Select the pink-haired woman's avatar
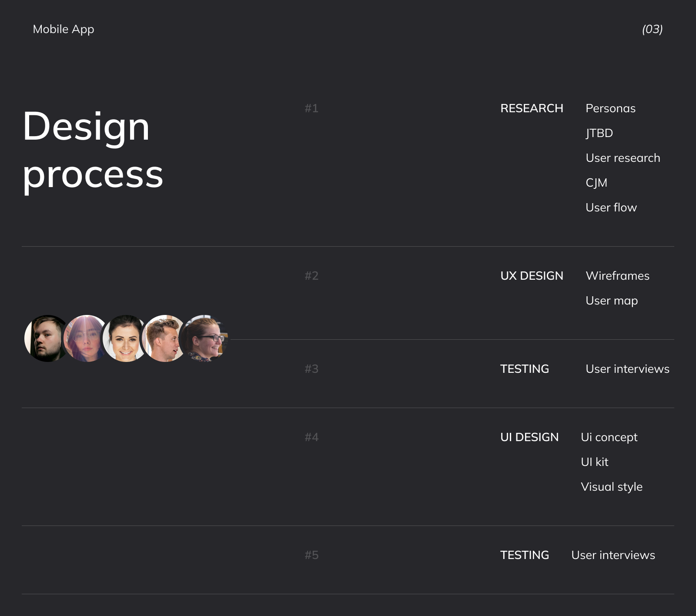696x616 pixels. click(x=85, y=338)
